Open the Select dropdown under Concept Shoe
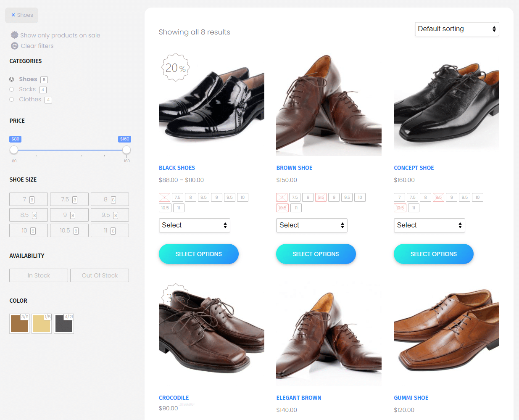Screen dimensions: 519x420 pos(429,225)
